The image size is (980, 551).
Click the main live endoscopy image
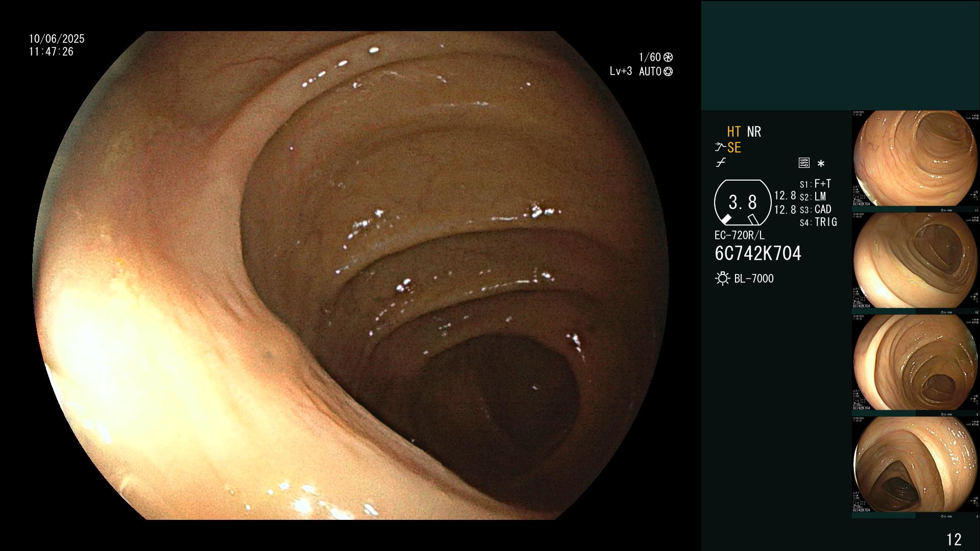(x=351, y=275)
